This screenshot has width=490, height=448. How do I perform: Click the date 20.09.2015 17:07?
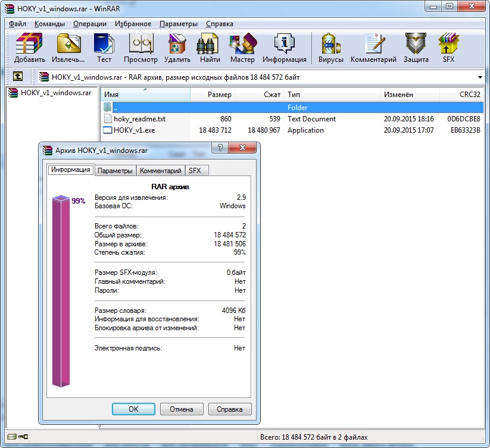tap(409, 130)
